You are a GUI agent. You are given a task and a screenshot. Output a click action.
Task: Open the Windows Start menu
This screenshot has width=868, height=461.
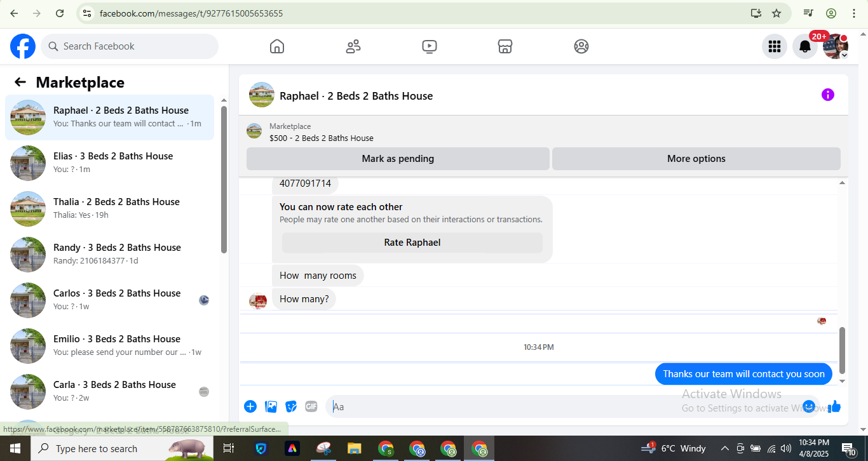point(15,448)
